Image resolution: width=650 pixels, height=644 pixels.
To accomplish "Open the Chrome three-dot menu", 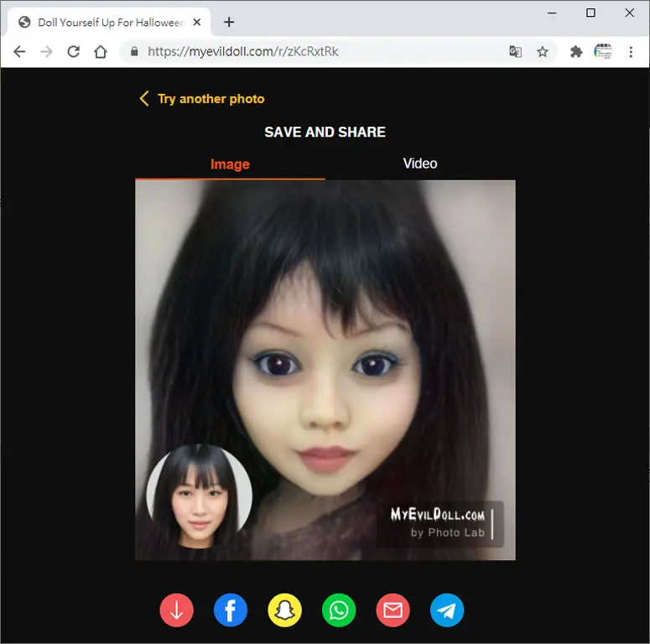I will (x=631, y=52).
